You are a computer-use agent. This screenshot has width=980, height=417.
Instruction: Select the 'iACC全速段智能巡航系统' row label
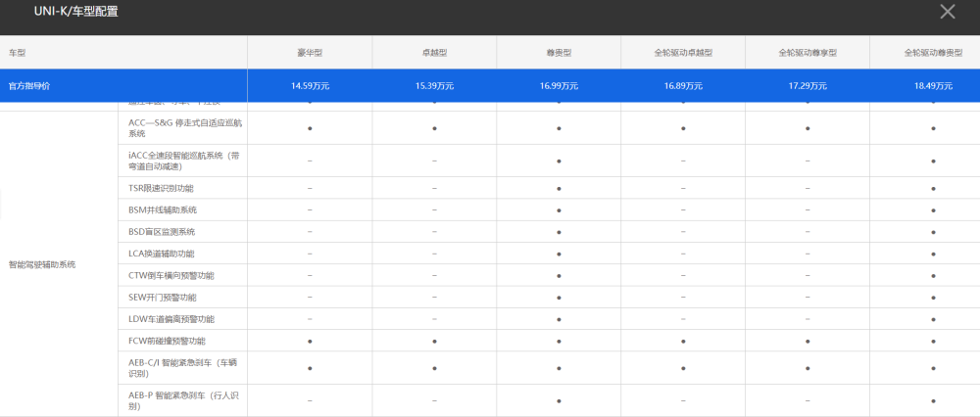(x=184, y=161)
